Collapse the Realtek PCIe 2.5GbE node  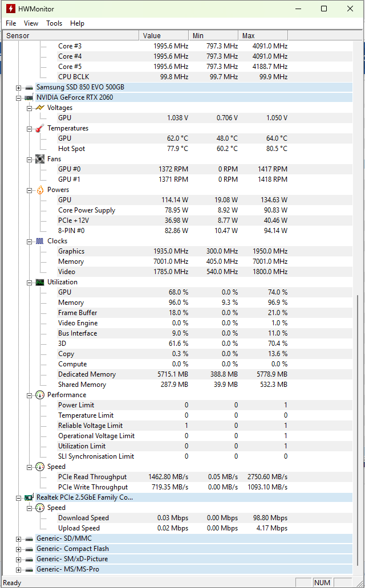tap(19, 497)
